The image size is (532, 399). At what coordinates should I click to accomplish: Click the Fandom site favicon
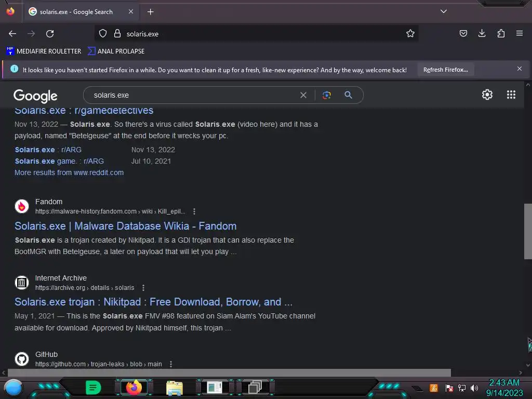click(x=22, y=206)
